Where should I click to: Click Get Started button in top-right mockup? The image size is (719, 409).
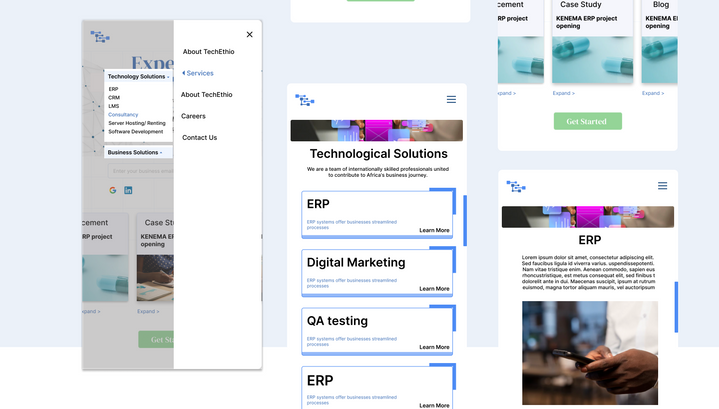(x=588, y=121)
